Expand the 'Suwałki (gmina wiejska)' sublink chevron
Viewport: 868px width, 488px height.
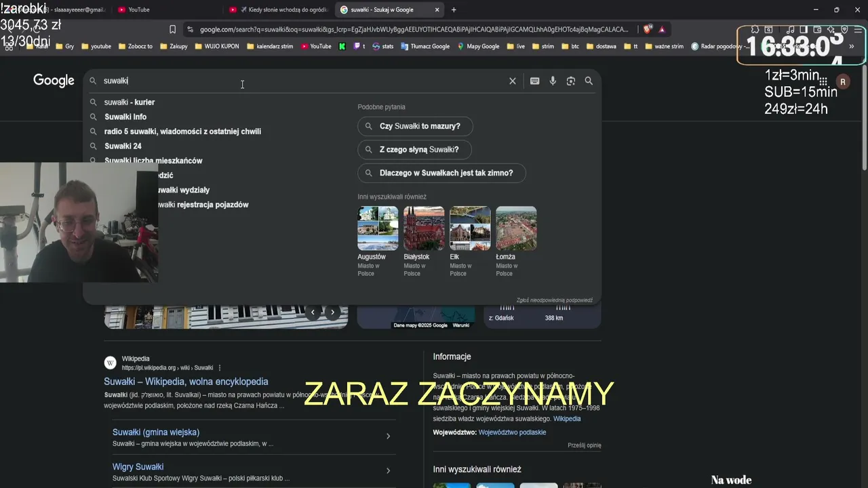[388, 436]
